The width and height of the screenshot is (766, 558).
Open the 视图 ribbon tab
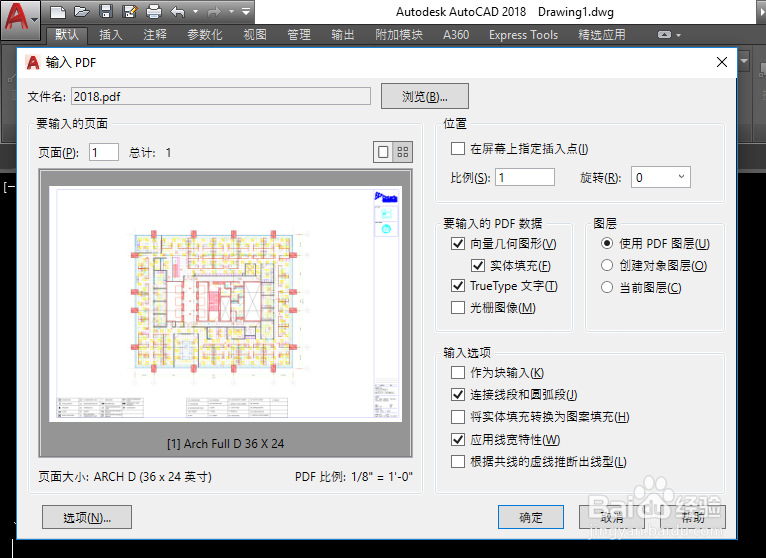255,35
